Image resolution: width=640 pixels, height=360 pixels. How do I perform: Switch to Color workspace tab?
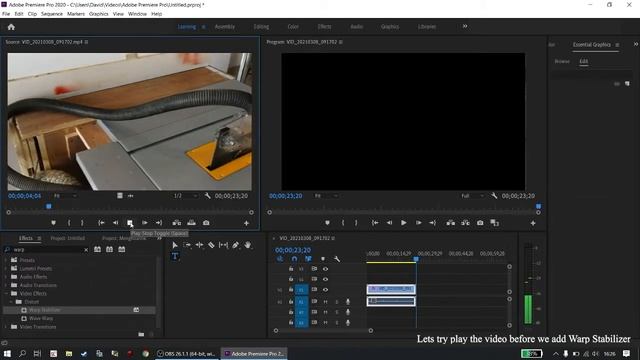click(293, 27)
